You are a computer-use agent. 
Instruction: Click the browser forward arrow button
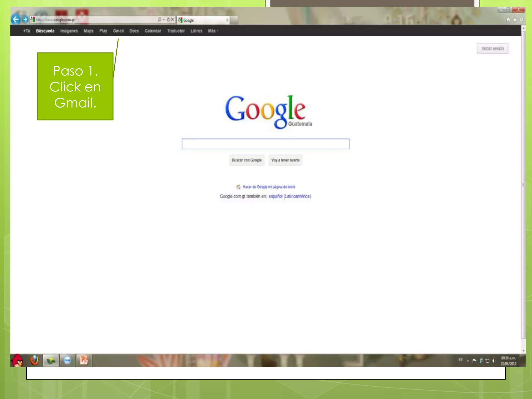[x=25, y=19]
